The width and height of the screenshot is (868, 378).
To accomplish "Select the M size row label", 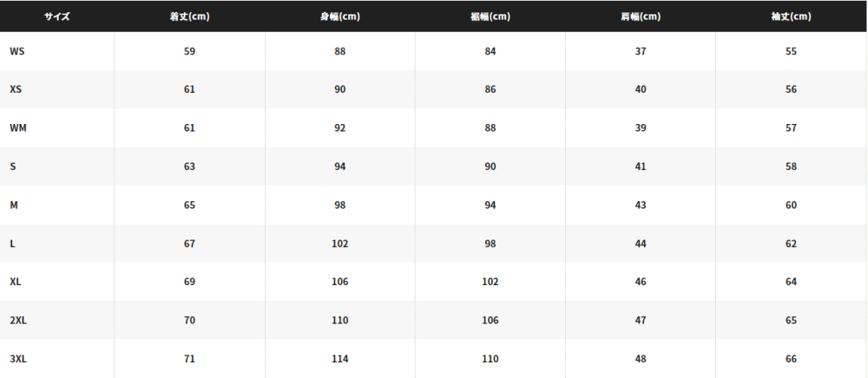I will (14, 205).
